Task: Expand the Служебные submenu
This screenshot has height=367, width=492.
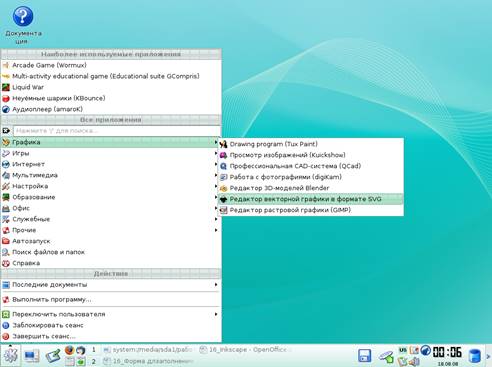Action: (111, 219)
